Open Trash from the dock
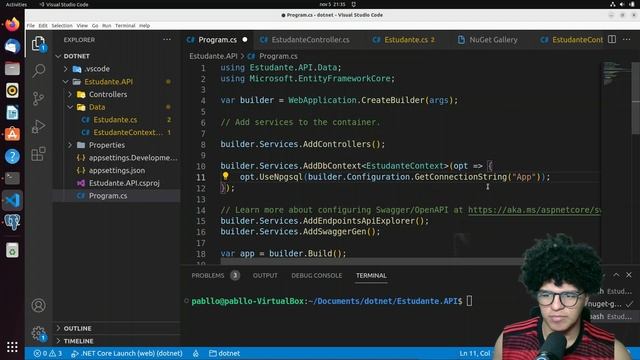 [x=12, y=250]
